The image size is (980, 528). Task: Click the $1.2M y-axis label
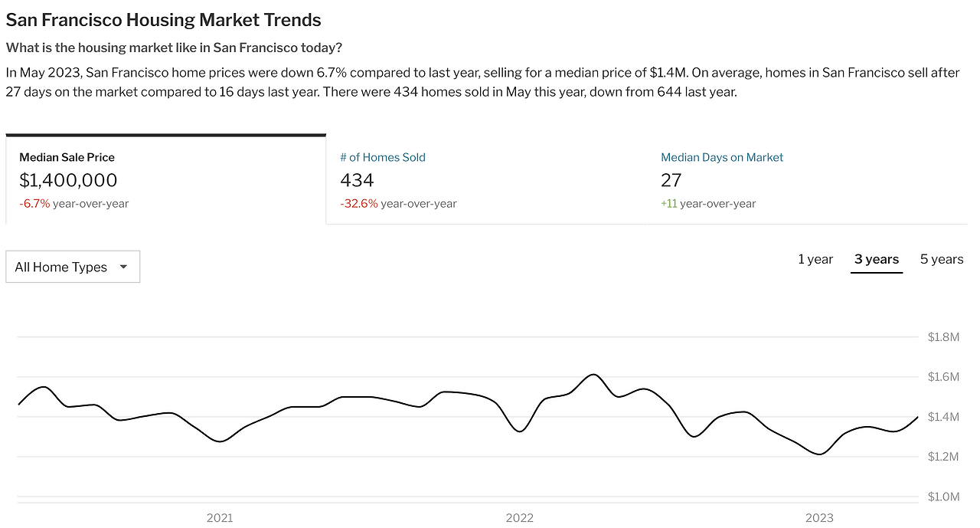943,457
